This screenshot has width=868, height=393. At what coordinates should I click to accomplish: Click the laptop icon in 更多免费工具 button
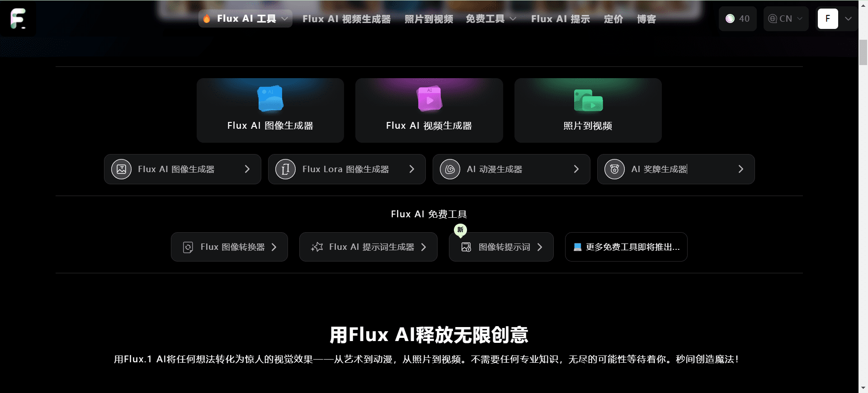577,247
